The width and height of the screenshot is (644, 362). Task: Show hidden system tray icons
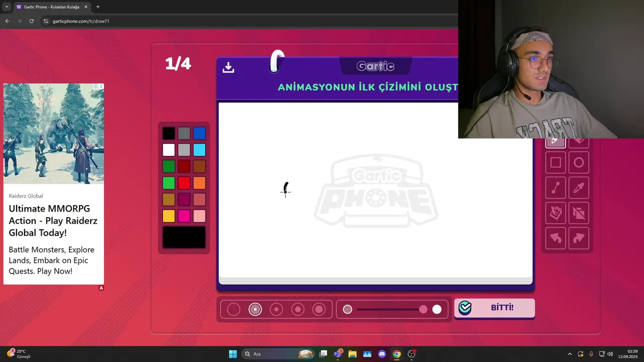pos(570,354)
